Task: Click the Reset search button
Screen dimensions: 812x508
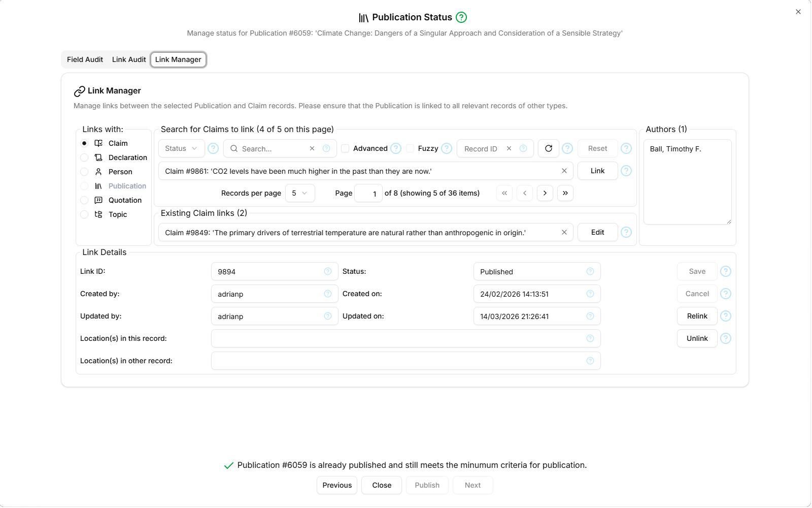Action: click(597, 148)
